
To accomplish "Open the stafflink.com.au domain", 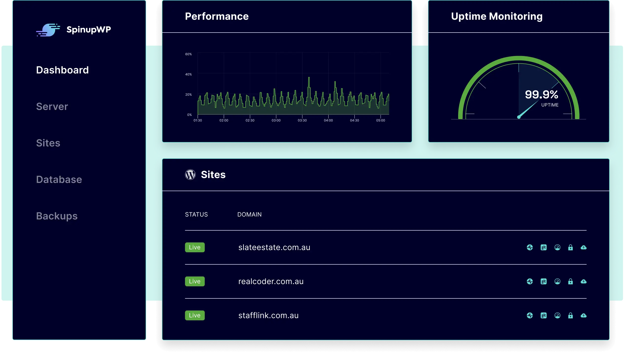I will 268,315.
